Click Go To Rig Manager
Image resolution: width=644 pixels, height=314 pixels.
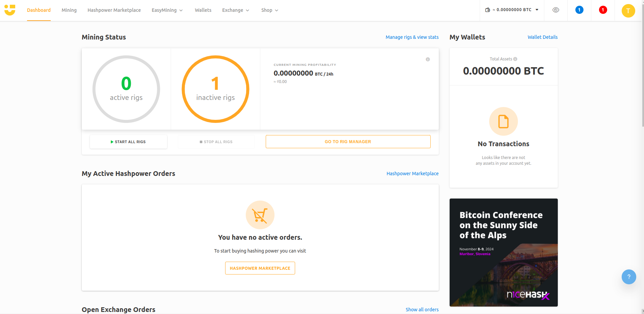348,141
